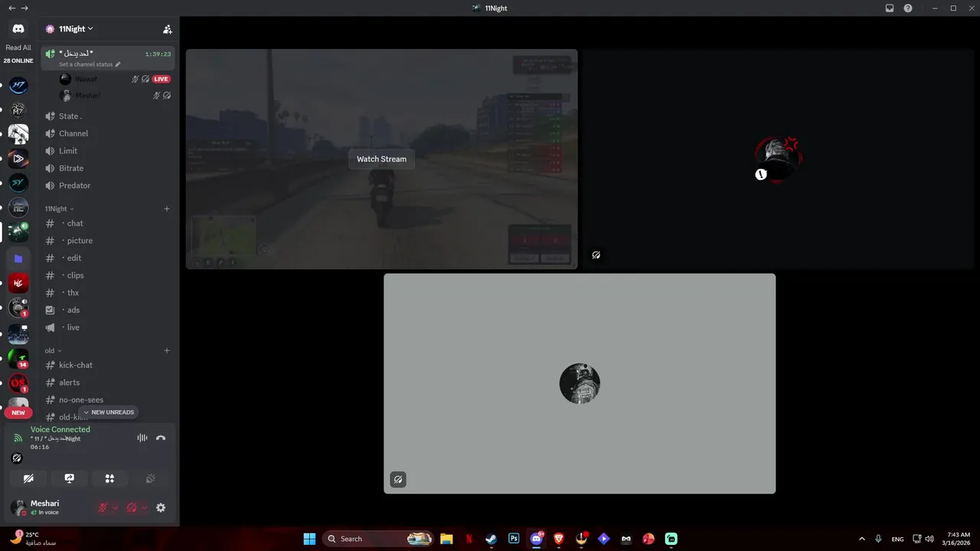The height and width of the screenshot is (551, 980).
Task: Open the M7 server icon
Action: pos(18,109)
